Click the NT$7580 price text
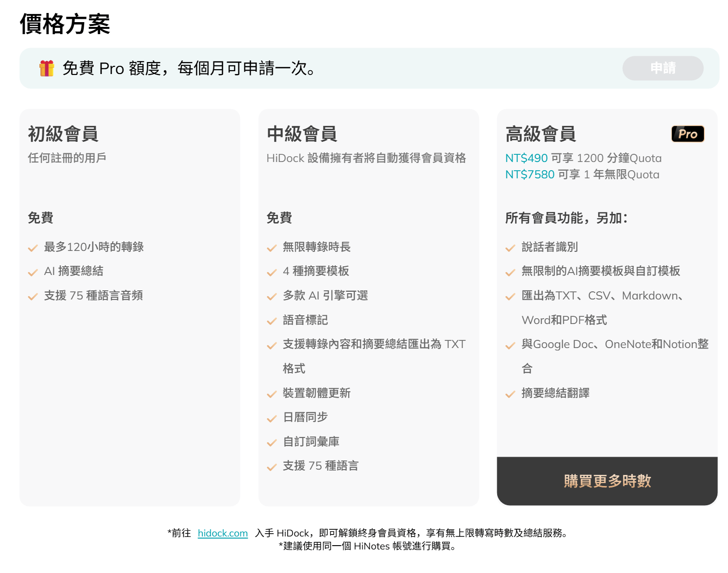This screenshot has height=573, width=728. 529,174
